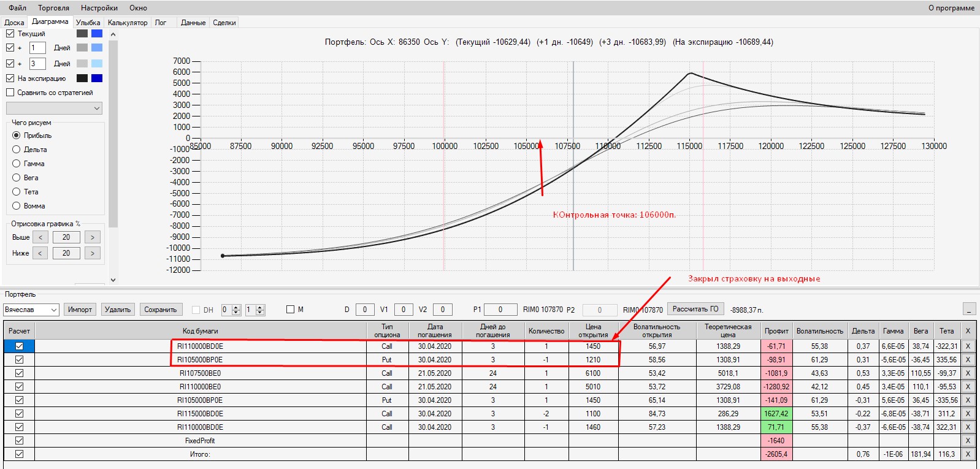This screenshot has height=469, width=980.
Task: Select the Прибыль radio button
Action: coord(17,135)
